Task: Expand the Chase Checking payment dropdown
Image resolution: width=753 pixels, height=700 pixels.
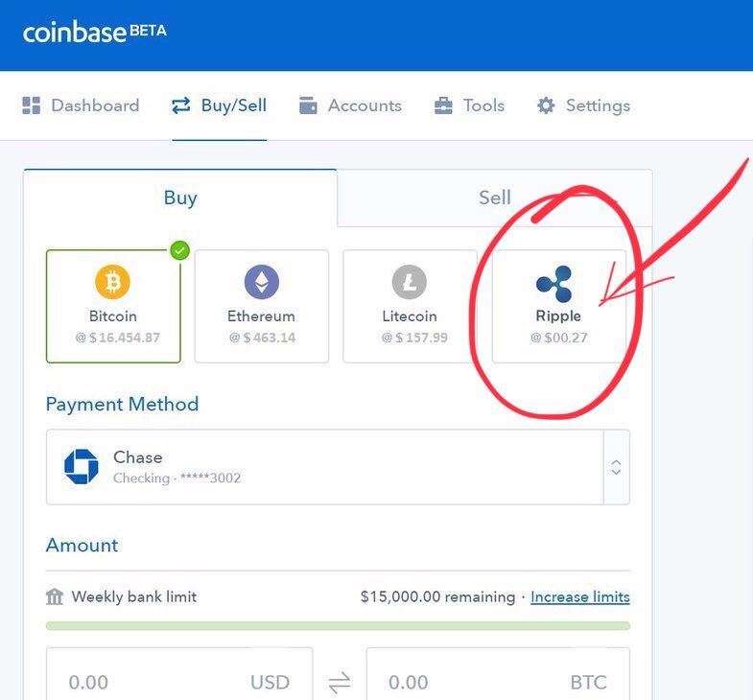Action: pos(338,467)
